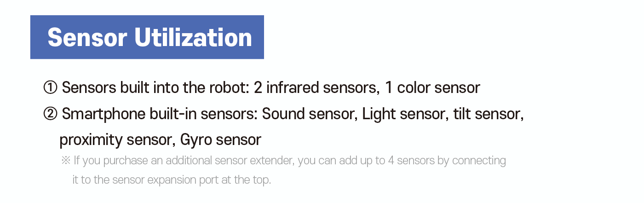Click the "1 color sensor" text

(x=432, y=87)
